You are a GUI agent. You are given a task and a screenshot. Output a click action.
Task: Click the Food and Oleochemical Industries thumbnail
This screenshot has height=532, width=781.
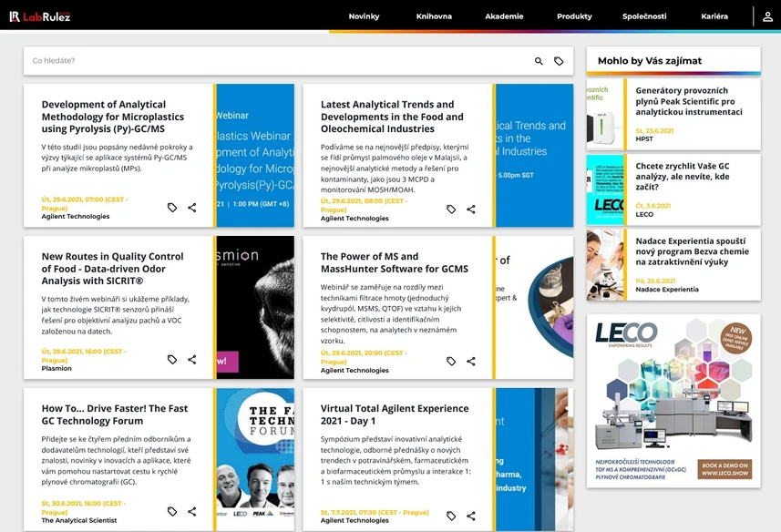(534, 155)
